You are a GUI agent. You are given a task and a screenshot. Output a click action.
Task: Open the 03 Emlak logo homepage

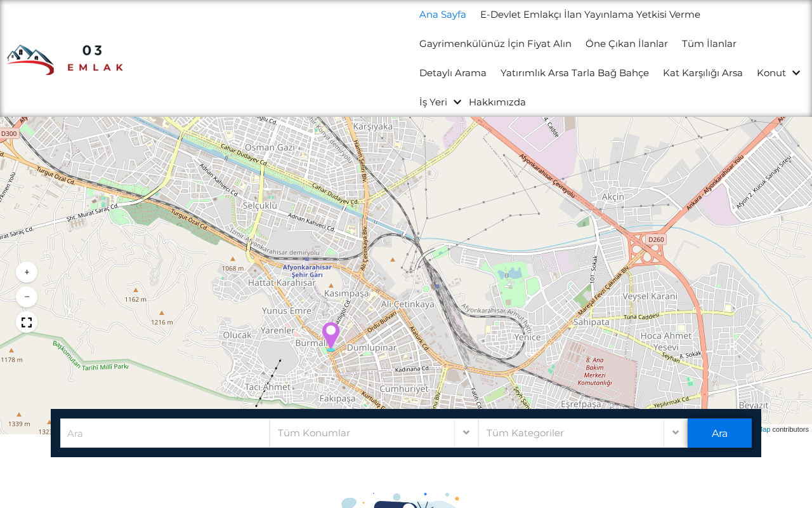[x=65, y=59]
